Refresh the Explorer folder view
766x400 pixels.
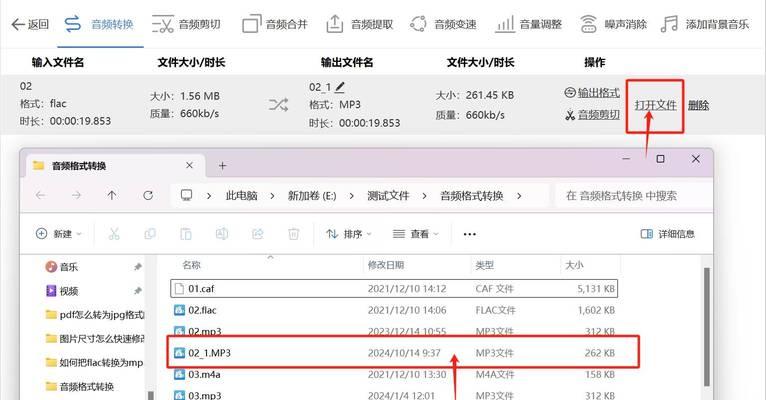tap(148, 195)
